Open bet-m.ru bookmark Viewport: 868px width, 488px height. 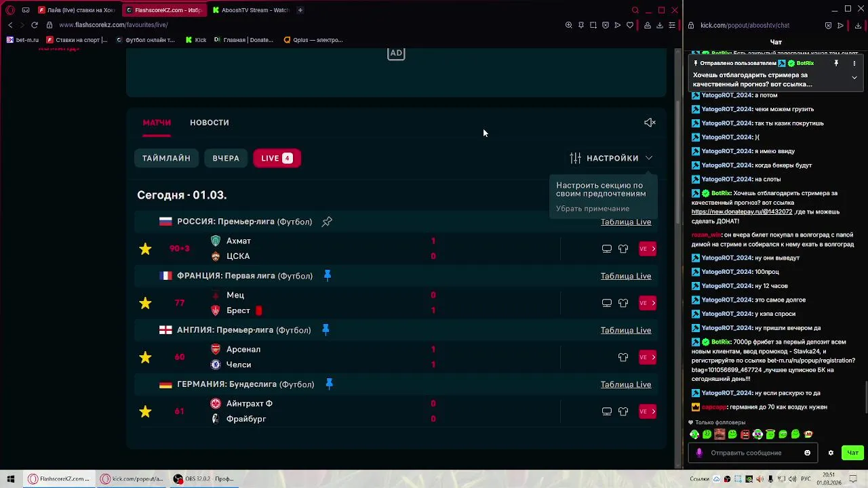[22, 40]
